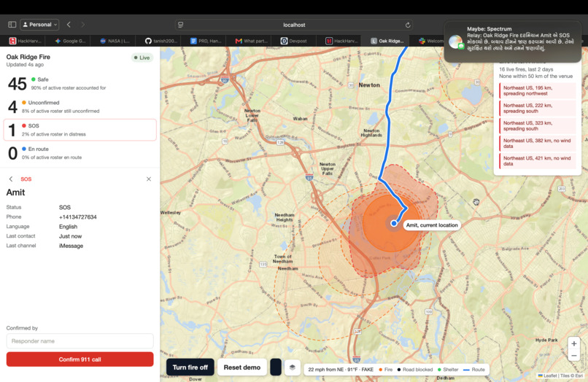
Task: Click the Fire legend entry
Action: pyautogui.click(x=385, y=370)
